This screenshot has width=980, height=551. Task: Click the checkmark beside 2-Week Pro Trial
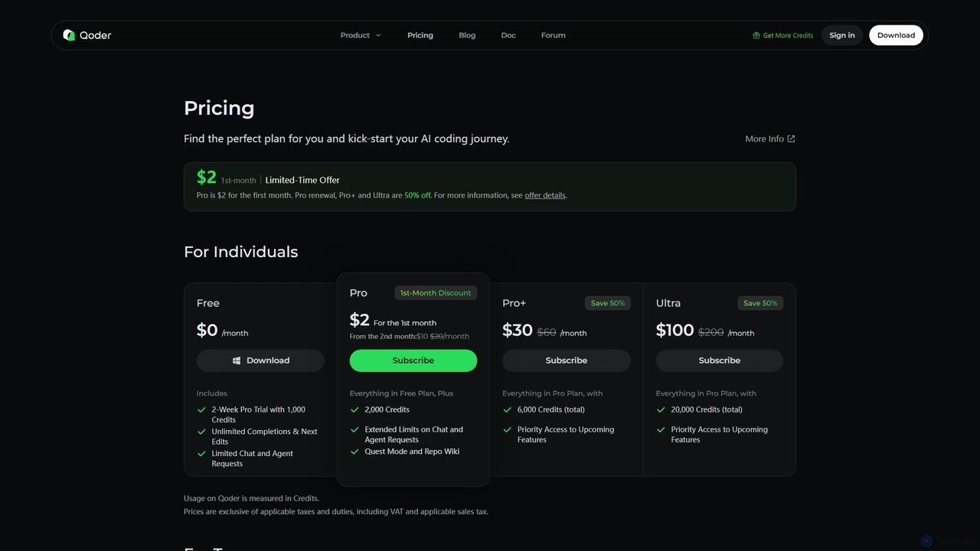[x=201, y=409]
